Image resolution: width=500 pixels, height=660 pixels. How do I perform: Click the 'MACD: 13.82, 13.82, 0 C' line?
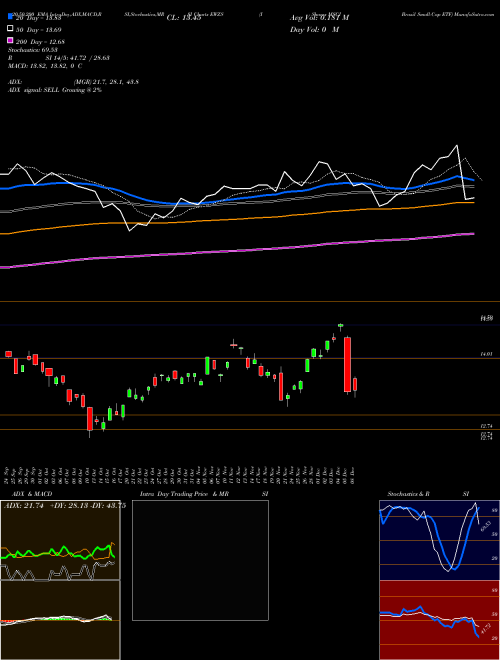coord(45,66)
